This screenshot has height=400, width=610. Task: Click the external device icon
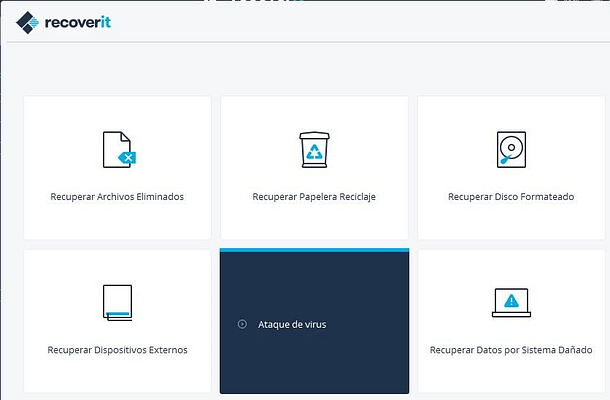117,302
